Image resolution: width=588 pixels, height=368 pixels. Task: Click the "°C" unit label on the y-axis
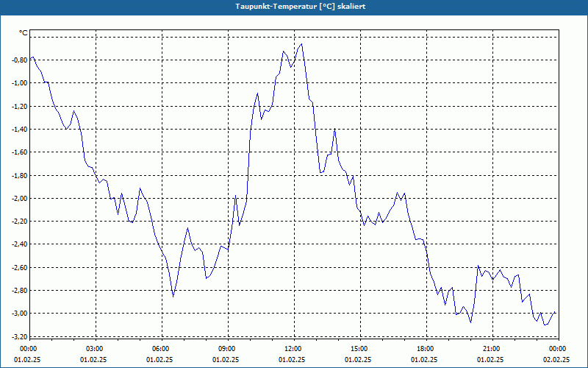pyautogui.click(x=24, y=33)
